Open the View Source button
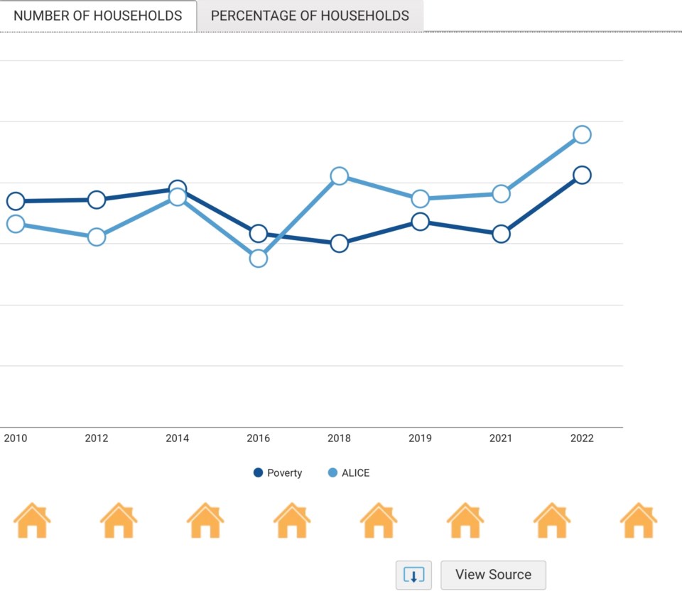The image size is (682, 616). point(493,575)
